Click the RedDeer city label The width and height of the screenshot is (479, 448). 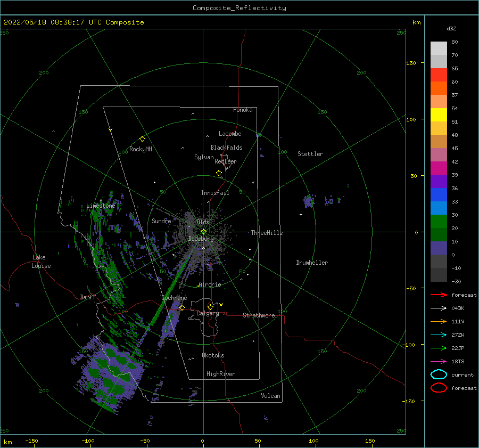click(x=226, y=161)
